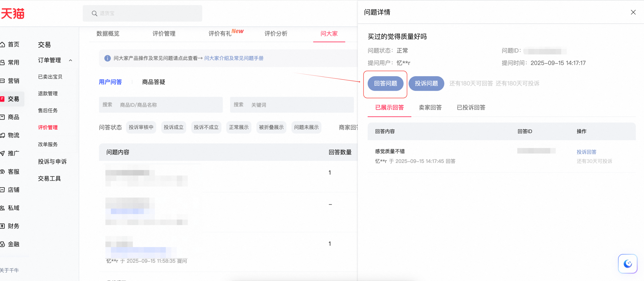Filter by 投诉成立 status
This screenshot has height=281, width=644.
(x=174, y=127)
